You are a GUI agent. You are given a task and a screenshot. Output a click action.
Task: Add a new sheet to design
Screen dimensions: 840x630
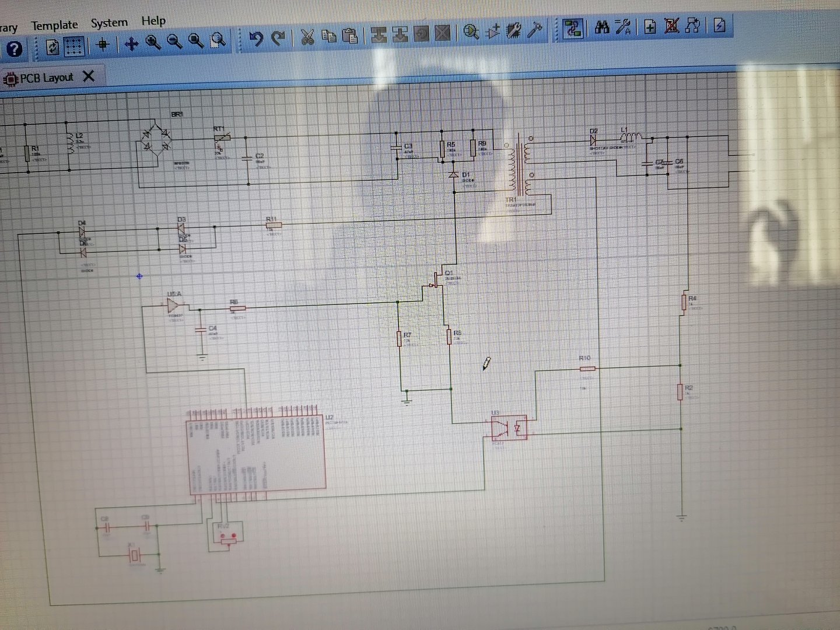point(650,27)
